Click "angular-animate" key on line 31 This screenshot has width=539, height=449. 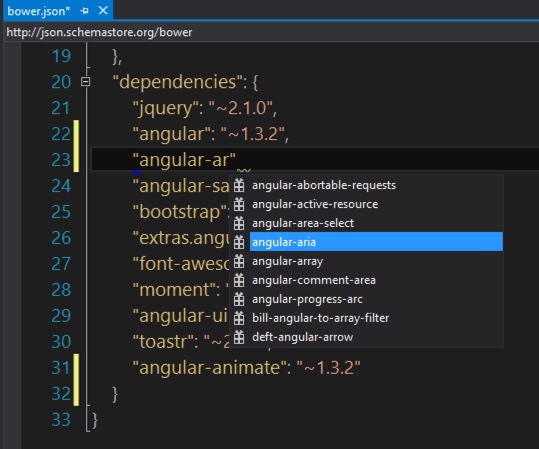pos(210,368)
